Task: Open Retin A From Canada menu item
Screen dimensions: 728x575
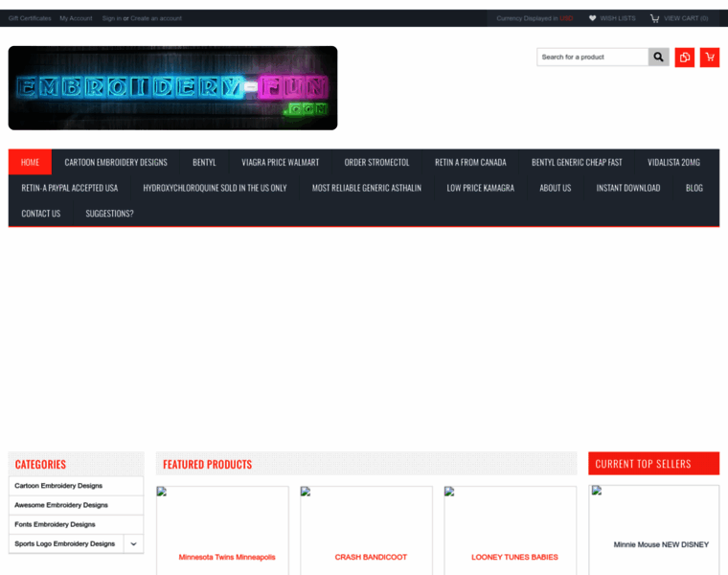Action: click(470, 162)
